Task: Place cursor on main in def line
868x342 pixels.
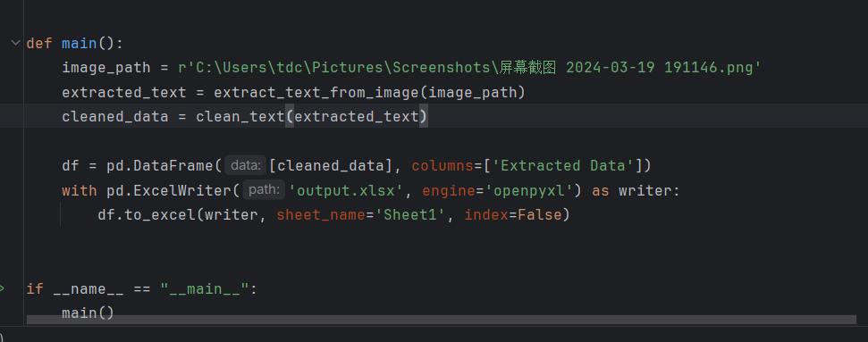Action: pyautogui.click(x=80, y=43)
